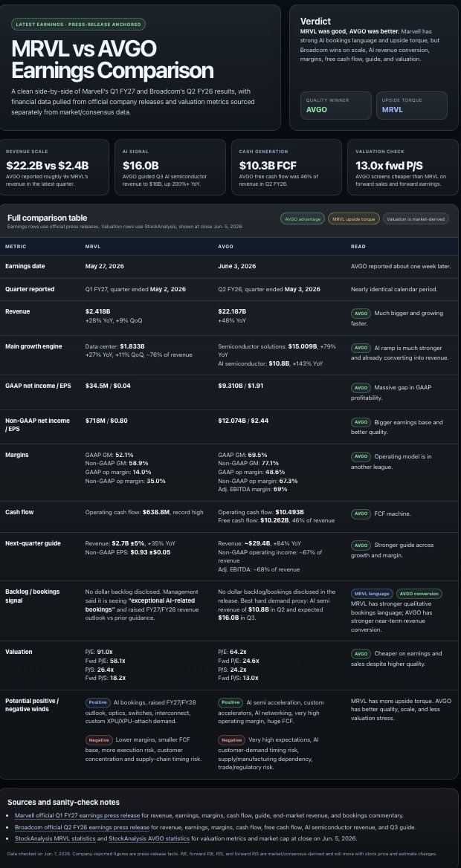The height and width of the screenshot is (868, 461).
Task: Select the 'May 27, 2026' earnings date cell
Action: pos(105,266)
